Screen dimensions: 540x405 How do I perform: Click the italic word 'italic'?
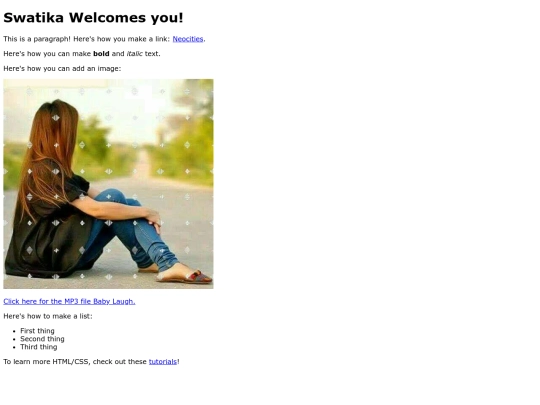[135, 54]
